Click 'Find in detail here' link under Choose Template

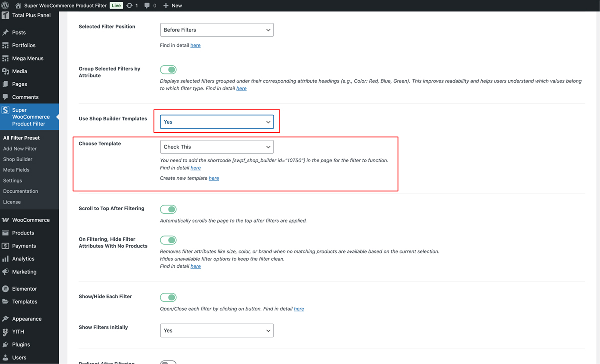(x=196, y=168)
